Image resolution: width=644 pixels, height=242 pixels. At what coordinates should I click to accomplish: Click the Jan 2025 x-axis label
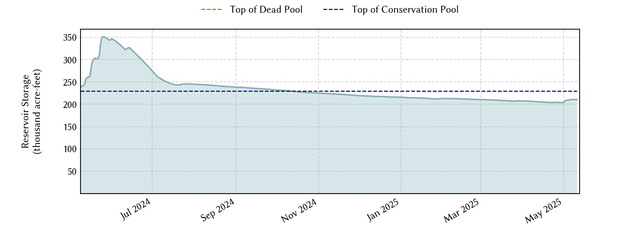383,211
